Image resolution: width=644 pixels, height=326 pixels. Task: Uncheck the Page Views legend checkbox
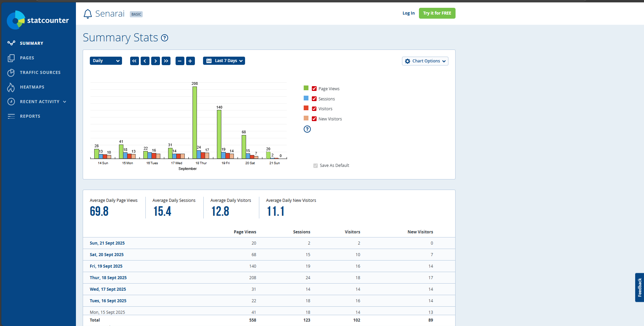[314, 88]
